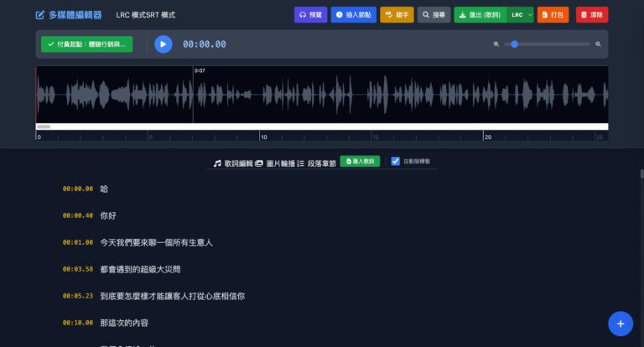Select the line 到底要怎麼樣才能讓客人打從心底相信你

(173, 296)
